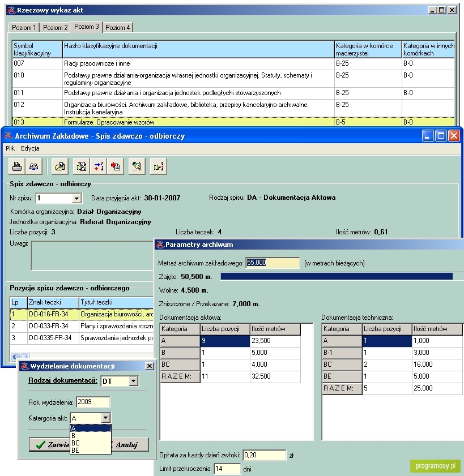Screen dimensions: 464x476
Task: Click the red arrow into document icon
Action: coord(116,166)
